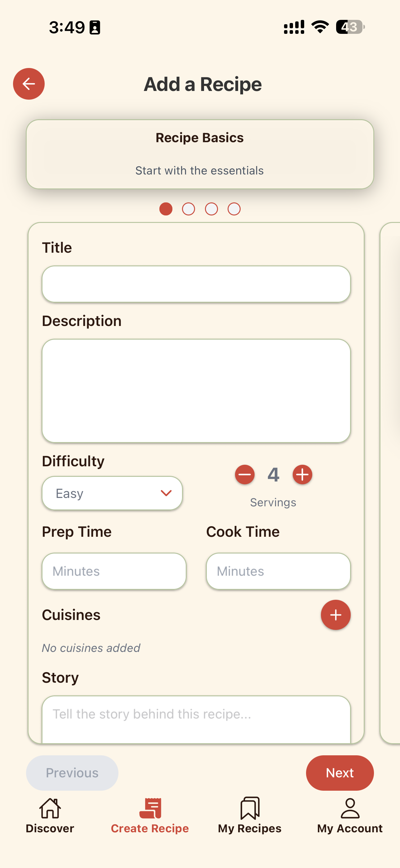Tap the red back arrow button
400x868 pixels.
click(29, 84)
